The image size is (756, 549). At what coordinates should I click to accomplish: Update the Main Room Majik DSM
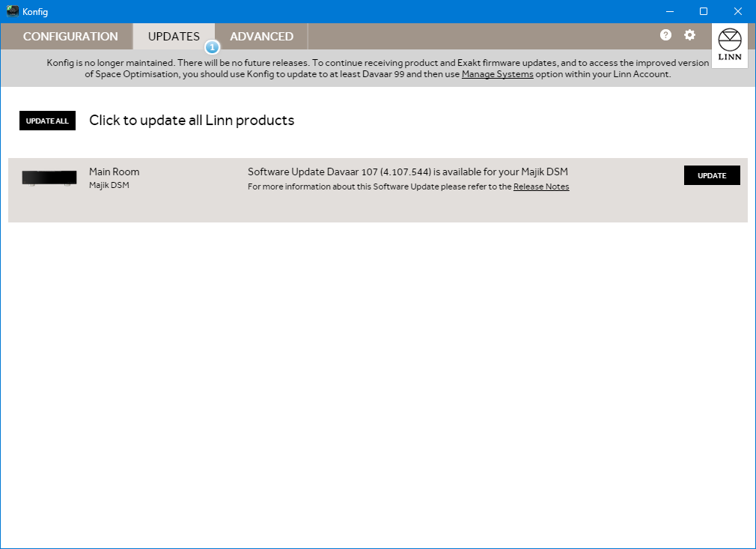click(x=712, y=175)
